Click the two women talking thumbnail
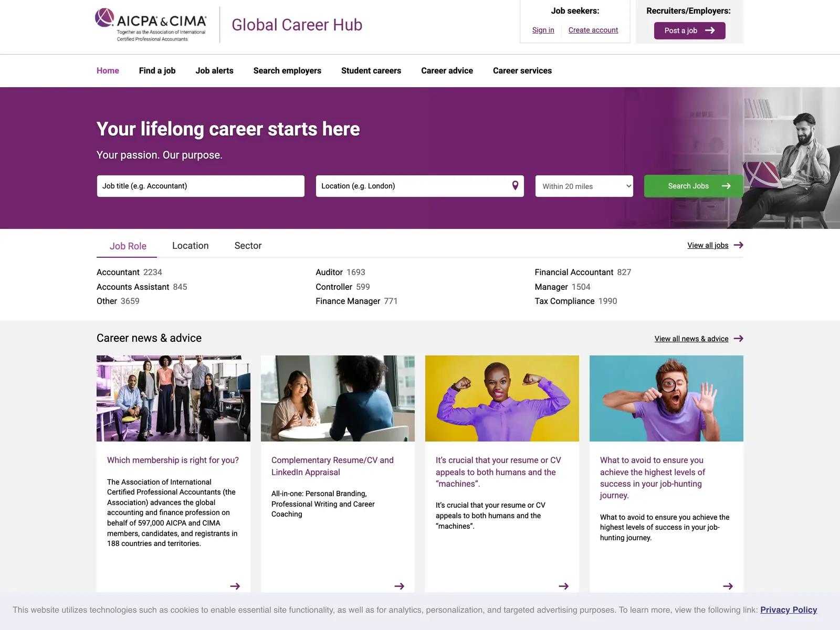 (x=338, y=398)
